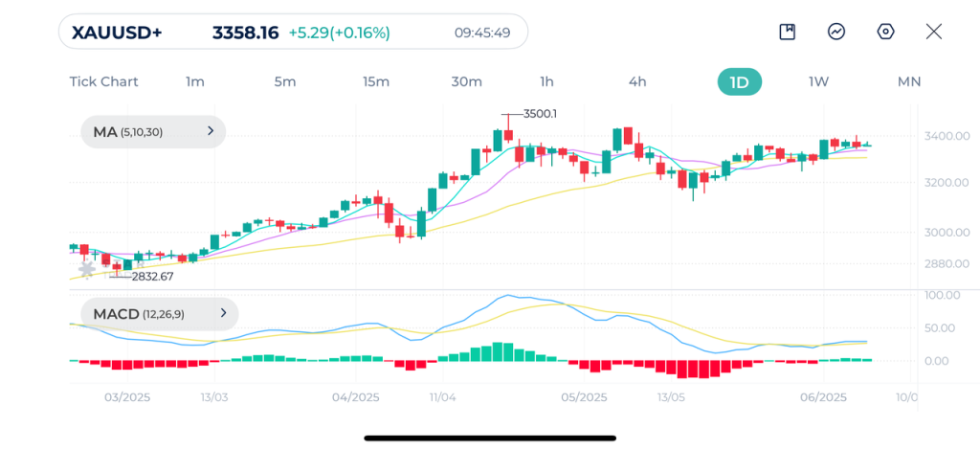Select the MN monthly timeframe
Screen dimensions: 980x450
[909, 81]
